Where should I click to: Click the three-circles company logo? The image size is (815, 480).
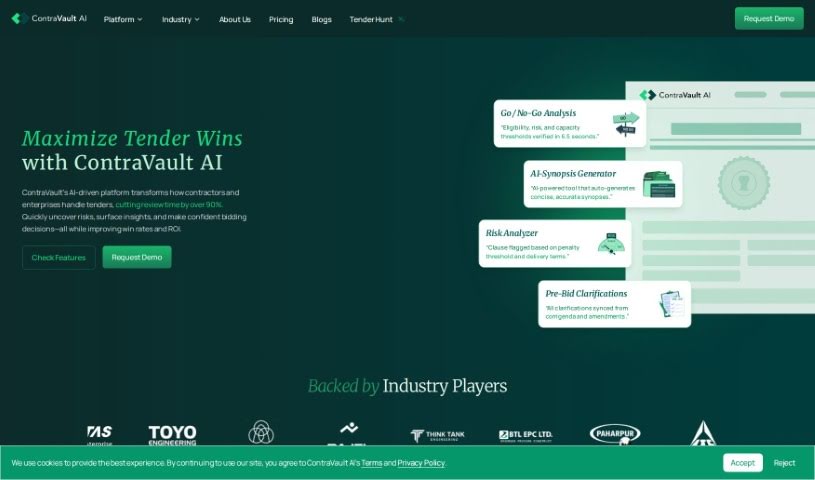click(261, 433)
